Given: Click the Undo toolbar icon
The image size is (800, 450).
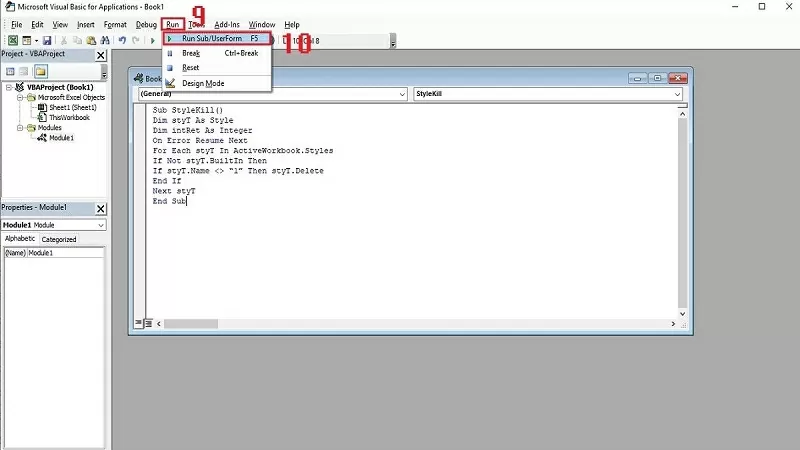Looking at the screenshot, I should pos(122,40).
